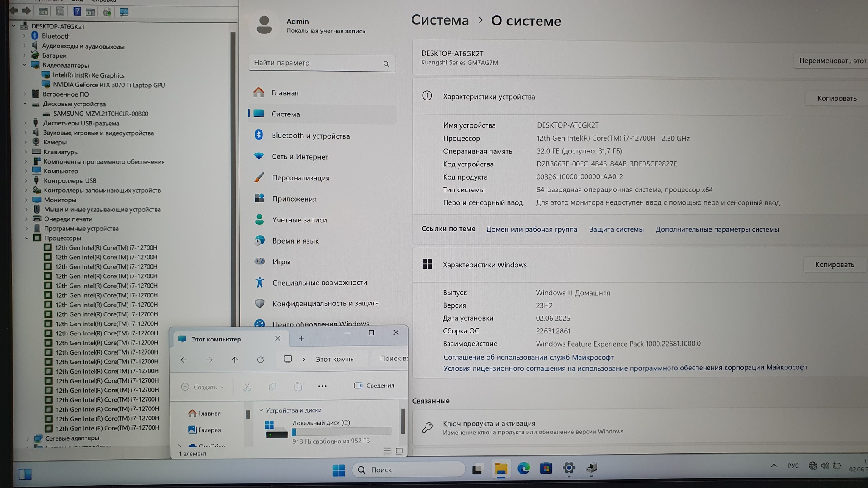Open Персонализация in Settings sidebar
The height and width of the screenshot is (488, 868).
tap(300, 178)
